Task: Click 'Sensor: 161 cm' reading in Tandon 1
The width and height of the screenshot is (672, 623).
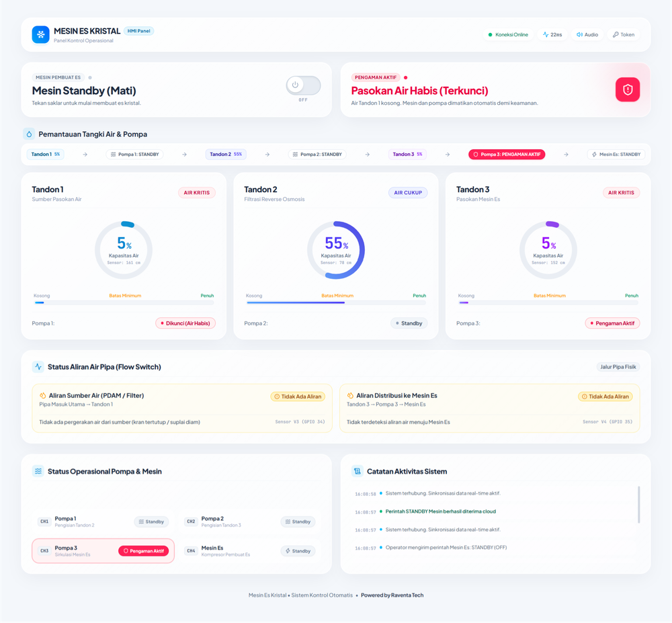Action: tap(124, 263)
